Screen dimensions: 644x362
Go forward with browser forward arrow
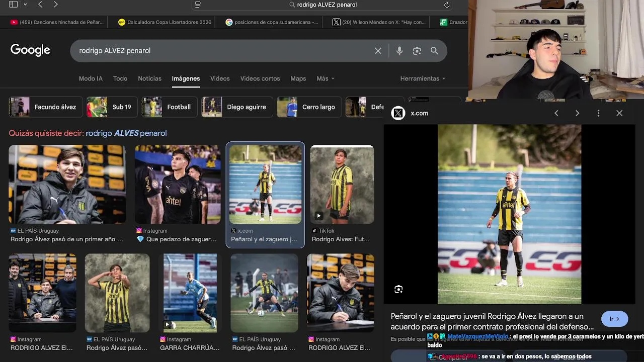pos(55,5)
